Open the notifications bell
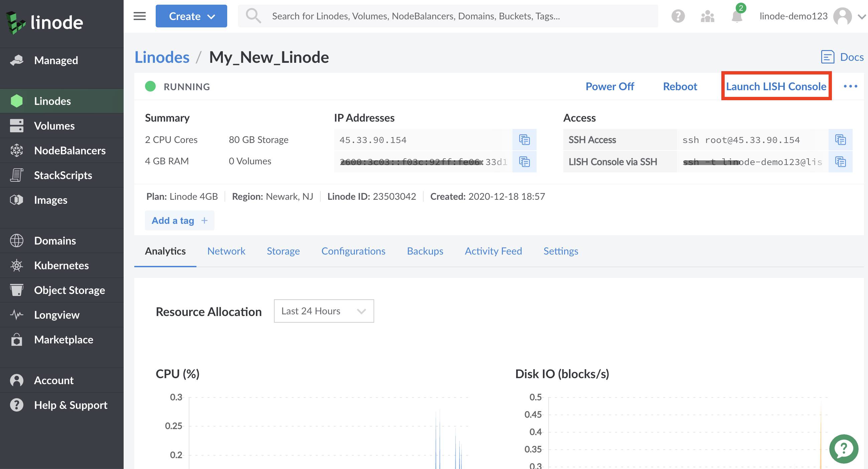Screen dimensions: 868x469 [737, 16]
